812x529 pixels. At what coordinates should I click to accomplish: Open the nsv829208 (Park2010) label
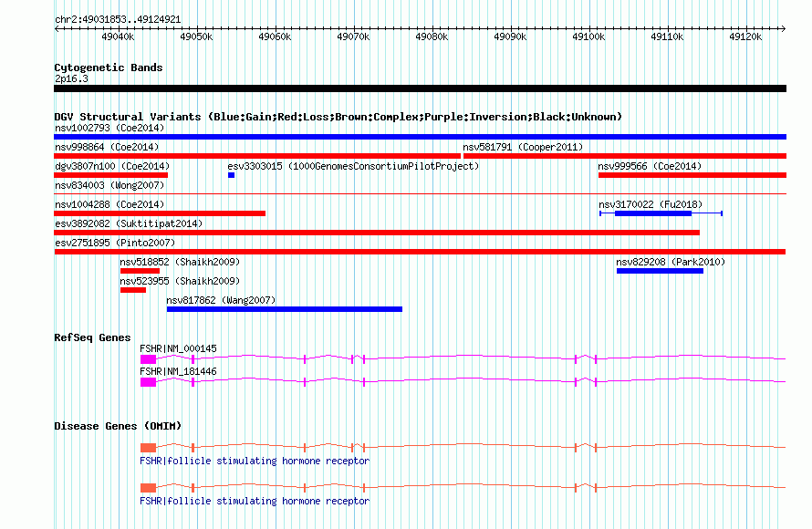(671, 262)
